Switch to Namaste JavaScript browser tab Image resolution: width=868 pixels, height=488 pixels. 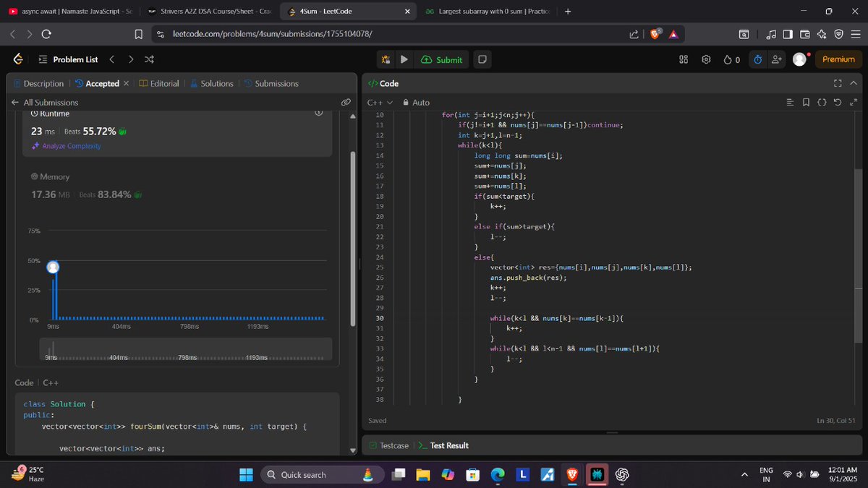pos(69,11)
